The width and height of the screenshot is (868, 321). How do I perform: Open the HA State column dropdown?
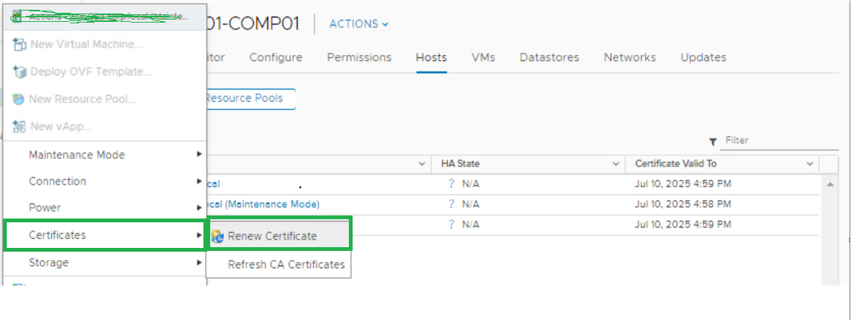click(616, 164)
